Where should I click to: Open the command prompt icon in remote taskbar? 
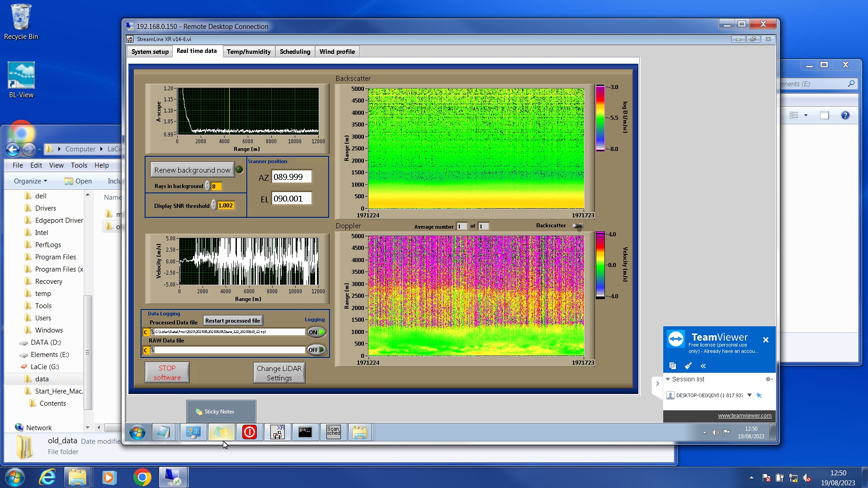(305, 432)
